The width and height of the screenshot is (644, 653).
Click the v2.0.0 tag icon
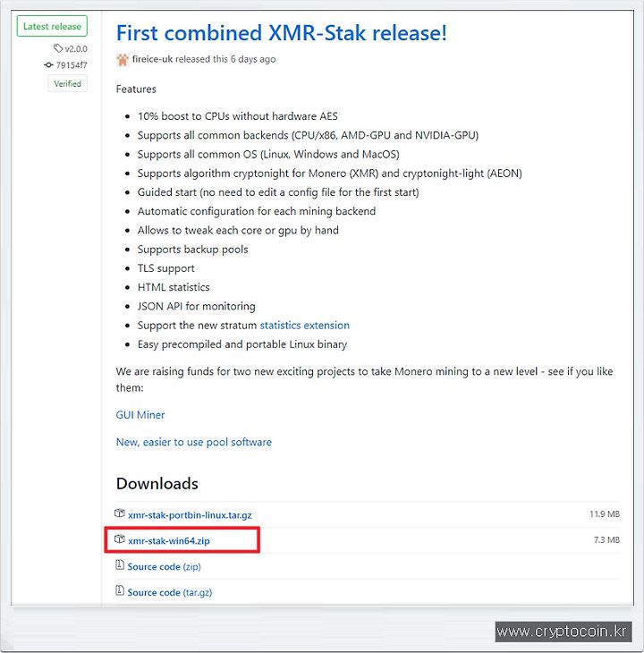coord(58,48)
